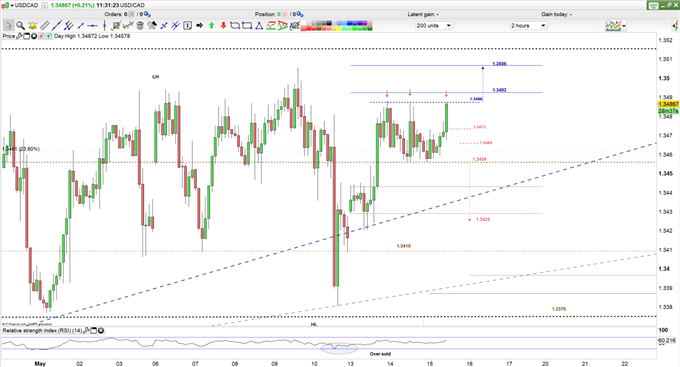680x367 pixels.
Task: Open the Orders search link
Action: [147, 14]
